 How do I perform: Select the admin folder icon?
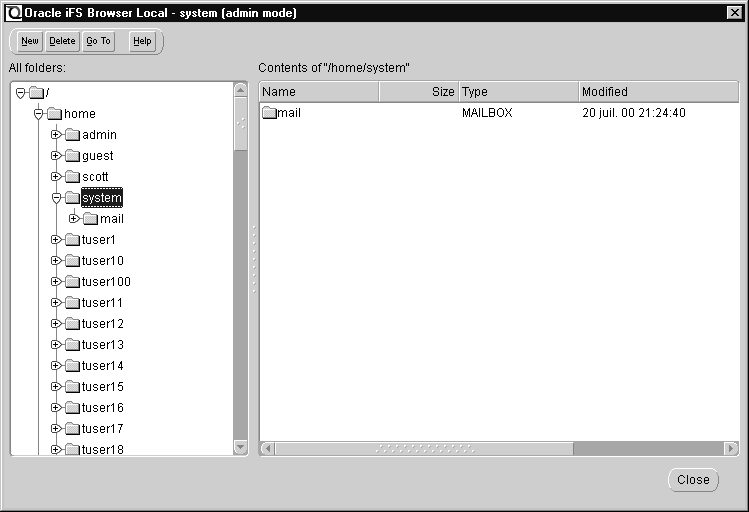pos(72,135)
